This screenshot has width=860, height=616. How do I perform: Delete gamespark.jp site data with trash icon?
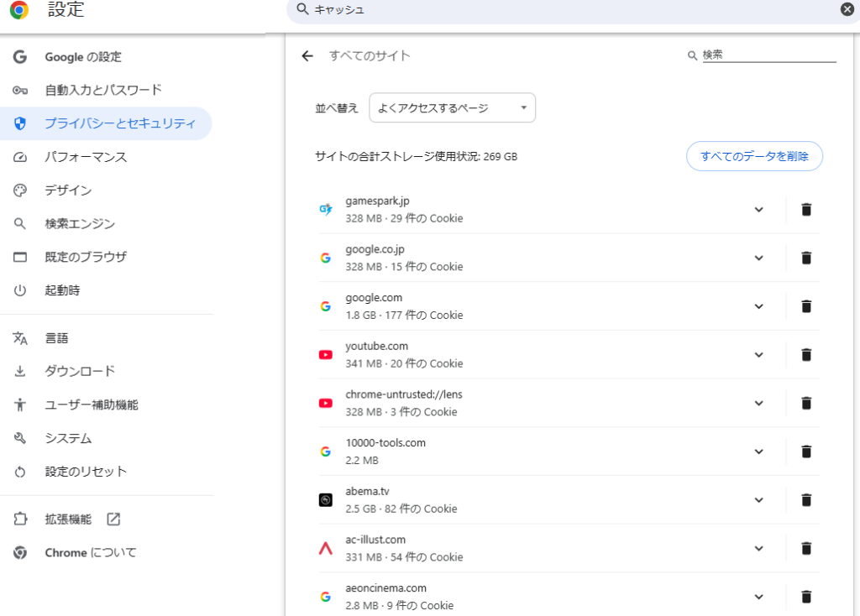pyautogui.click(x=806, y=209)
